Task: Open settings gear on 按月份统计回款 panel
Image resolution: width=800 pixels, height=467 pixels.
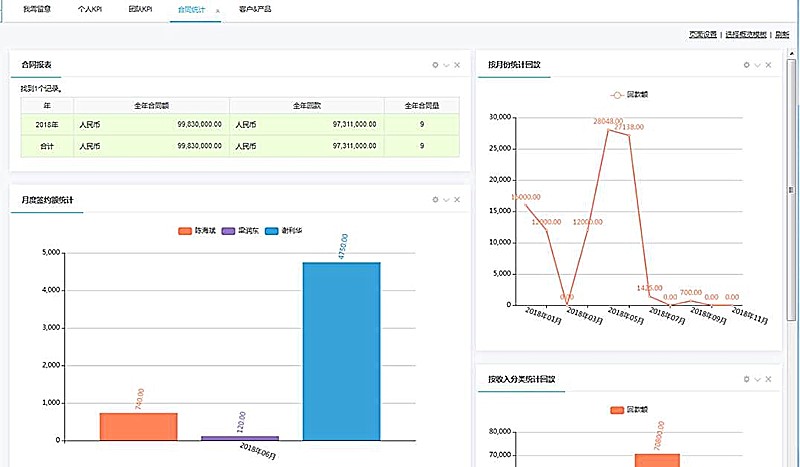Action: click(x=746, y=65)
